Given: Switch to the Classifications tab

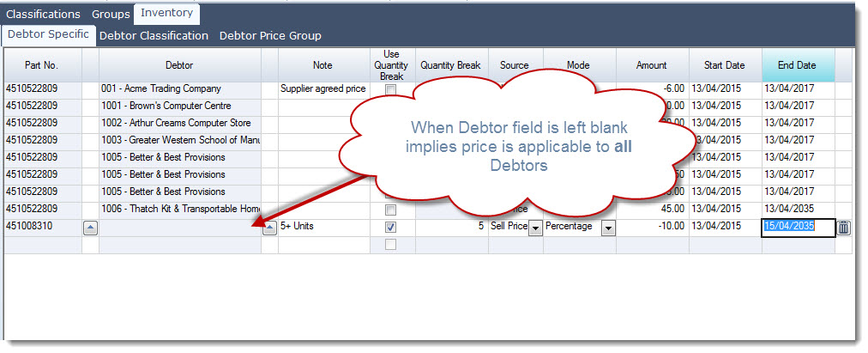Looking at the screenshot, I should tap(43, 14).
